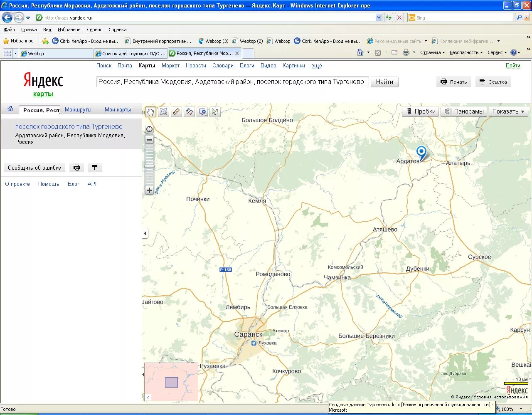Open the Новости link
Image resolution: width=532 pixels, height=415 pixels.
pos(196,66)
